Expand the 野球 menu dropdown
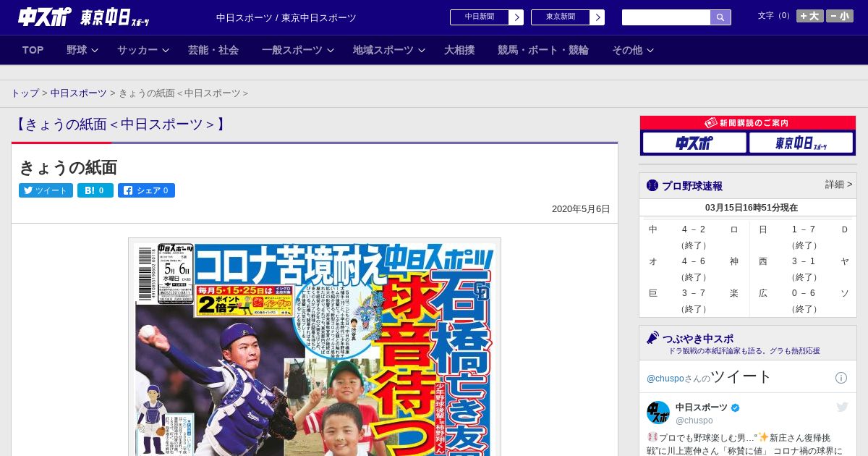The width and height of the screenshot is (868, 456). [82, 50]
